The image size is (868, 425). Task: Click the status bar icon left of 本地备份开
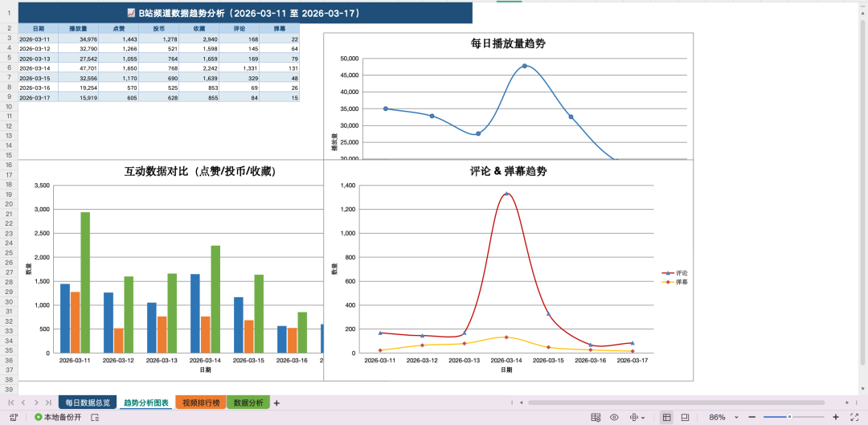[14, 417]
